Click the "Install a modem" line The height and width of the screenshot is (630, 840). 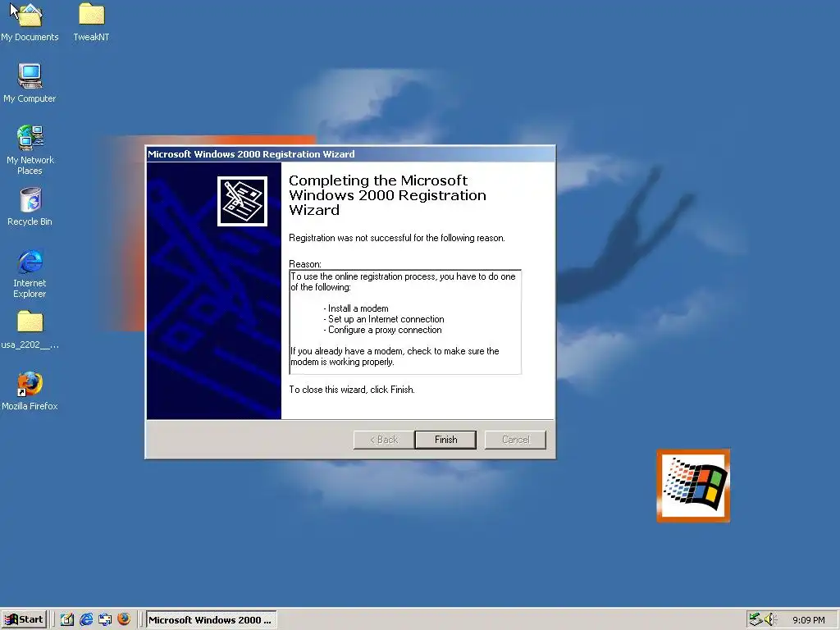point(356,308)
